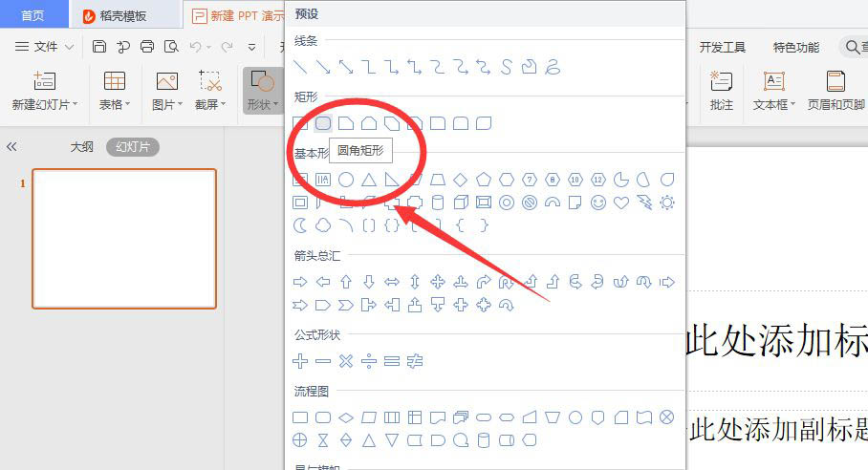Select the right triangle basic shape

click(392, 180)
